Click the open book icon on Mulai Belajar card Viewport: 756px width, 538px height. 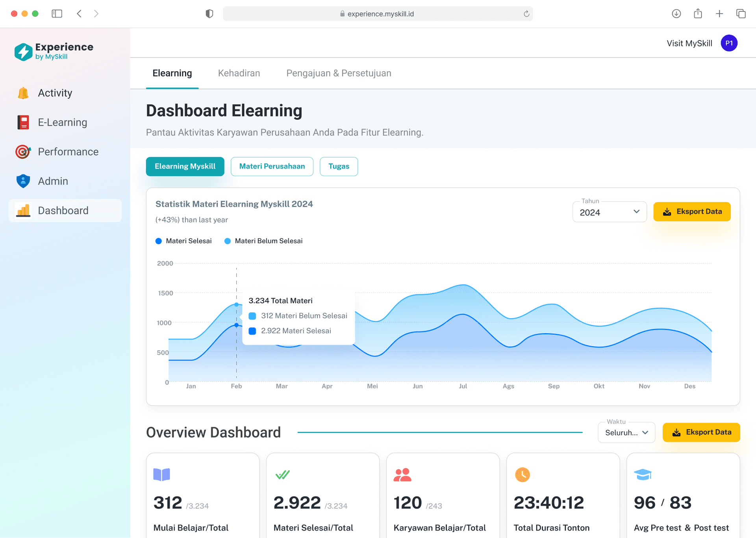pos(161,475)
